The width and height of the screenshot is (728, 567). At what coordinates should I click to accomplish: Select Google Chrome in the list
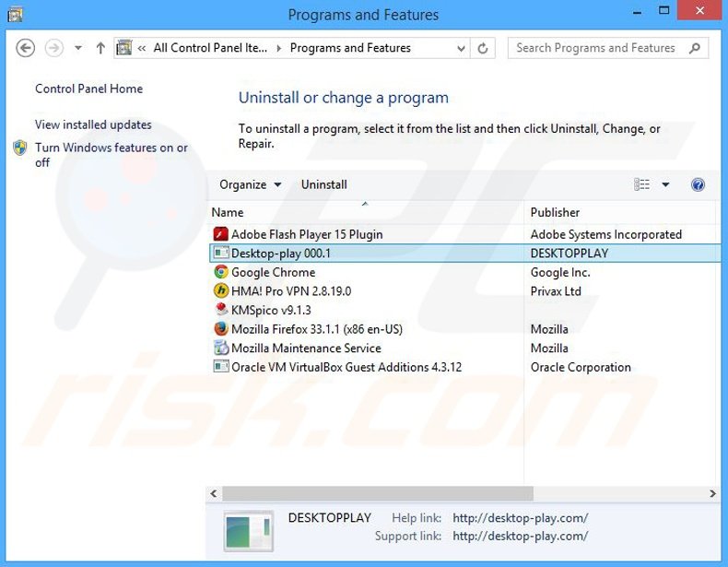tap(273, 273)
